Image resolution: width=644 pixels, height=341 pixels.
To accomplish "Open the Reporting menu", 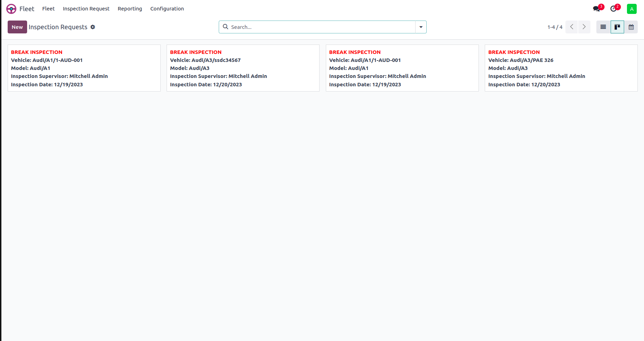I will pyautogui.click(x=130, y=9).
